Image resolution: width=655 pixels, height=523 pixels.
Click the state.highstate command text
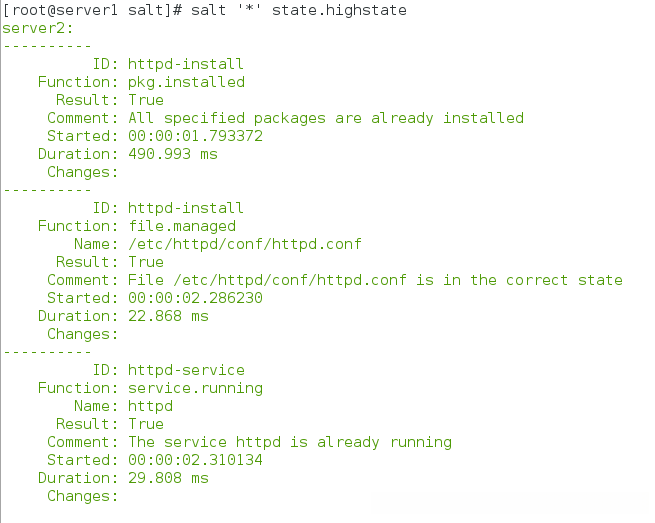coord(339,10)
